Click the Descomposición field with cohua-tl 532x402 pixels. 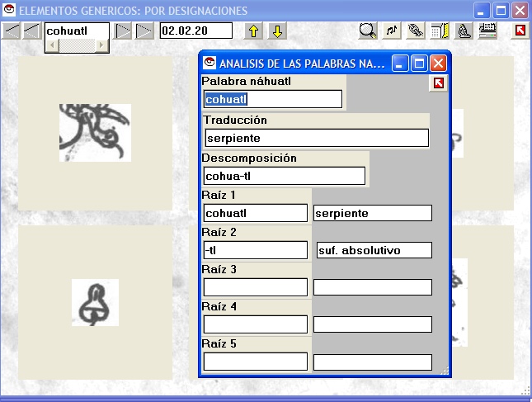point(284,176)
